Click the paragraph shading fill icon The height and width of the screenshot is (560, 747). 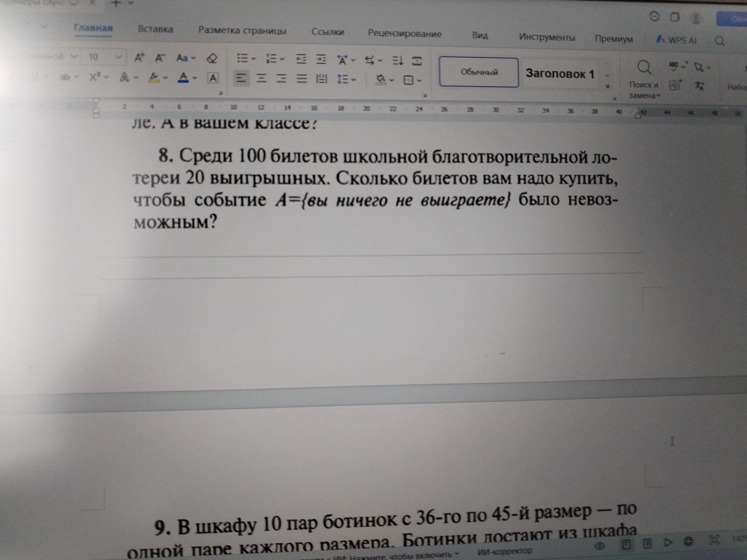(x=381, y=80)
